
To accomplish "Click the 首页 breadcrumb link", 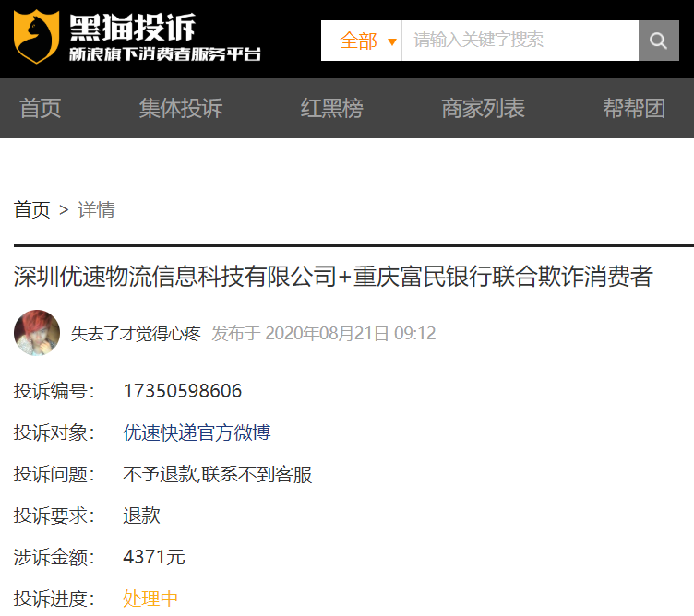I will [31, 209].
